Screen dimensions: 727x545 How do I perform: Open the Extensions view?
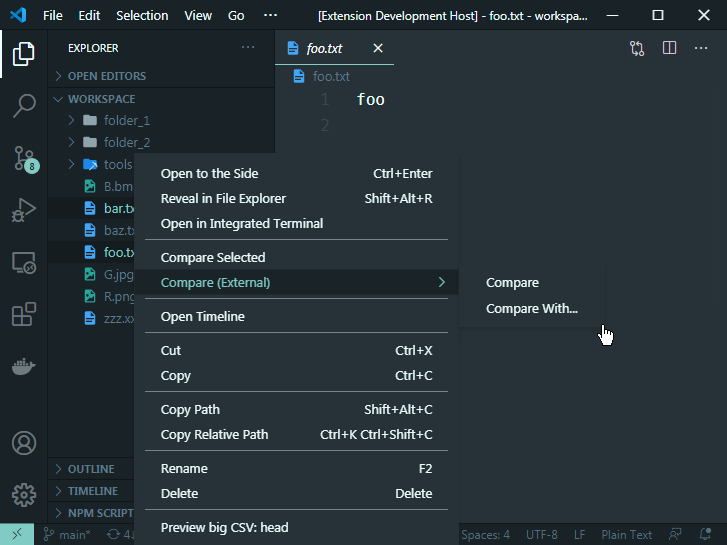pos(24,315)
